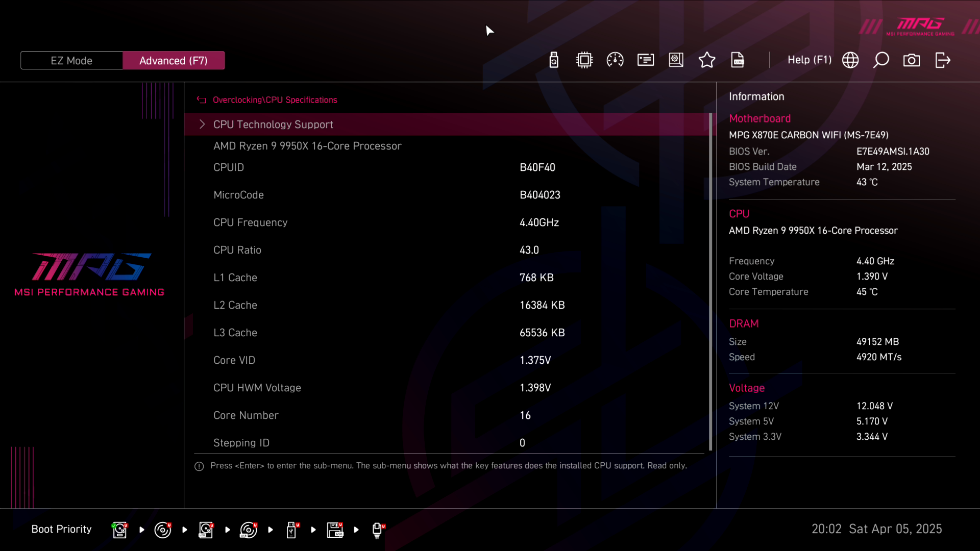Open the LOG file icon
980x551 pixels.
738,60
